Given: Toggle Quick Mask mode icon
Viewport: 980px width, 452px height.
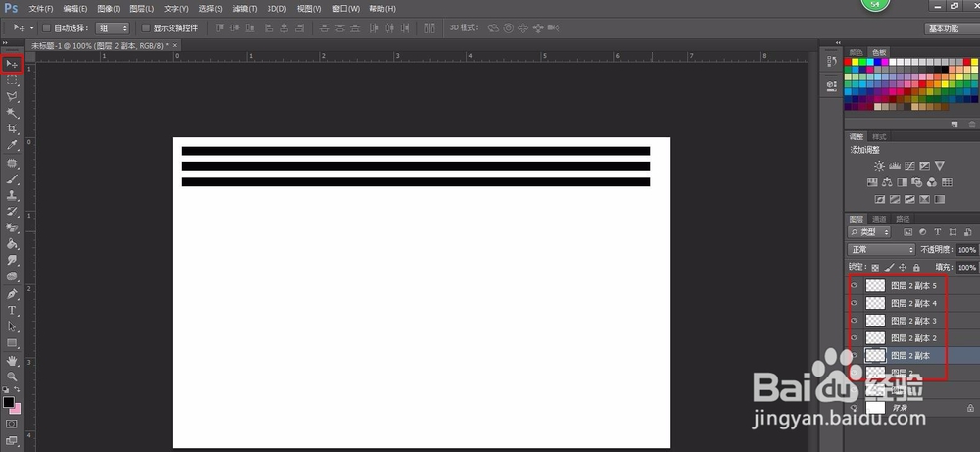Looking at the screenshot, I should (x=11, y=424).
